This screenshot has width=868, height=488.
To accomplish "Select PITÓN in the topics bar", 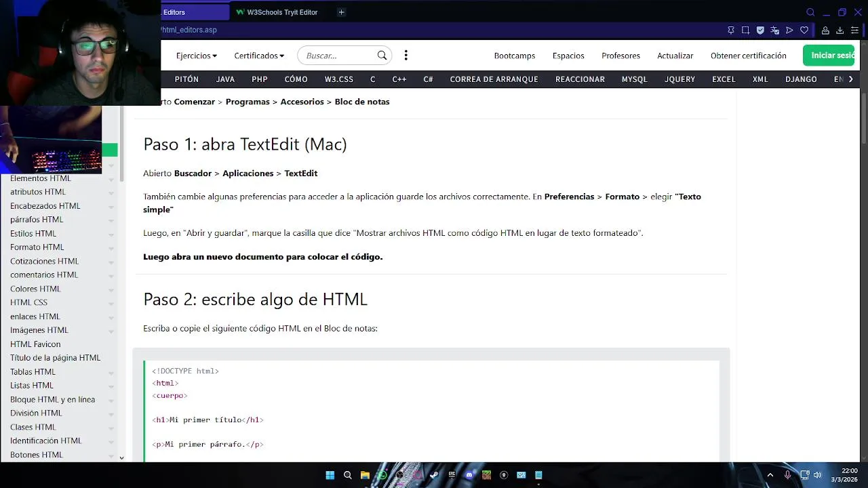I will tap(186, 79).
